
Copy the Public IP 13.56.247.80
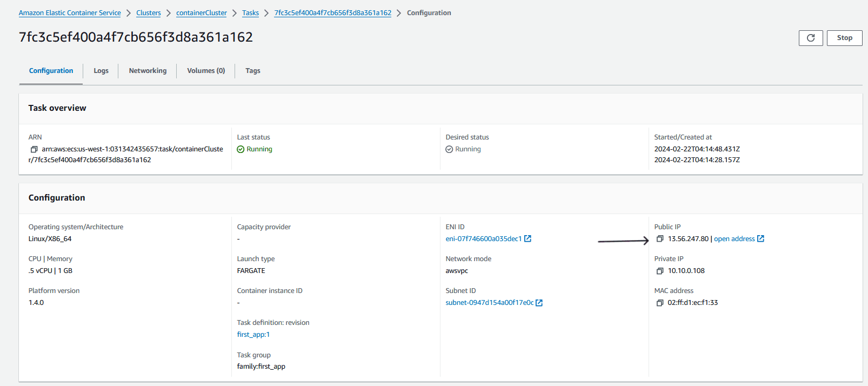tap(659, 239)
